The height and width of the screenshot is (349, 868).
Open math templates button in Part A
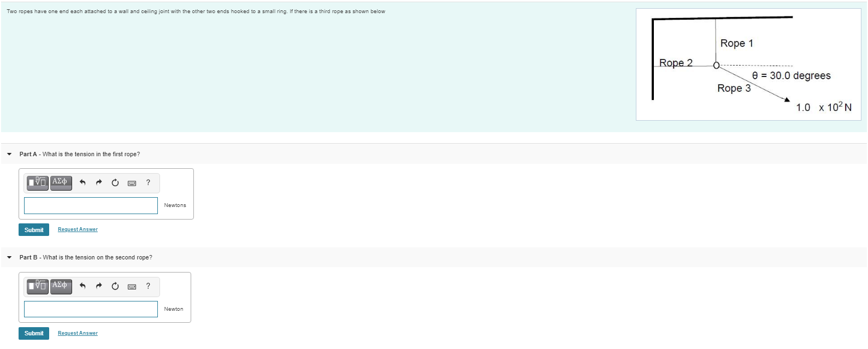[x=38, y=182]
